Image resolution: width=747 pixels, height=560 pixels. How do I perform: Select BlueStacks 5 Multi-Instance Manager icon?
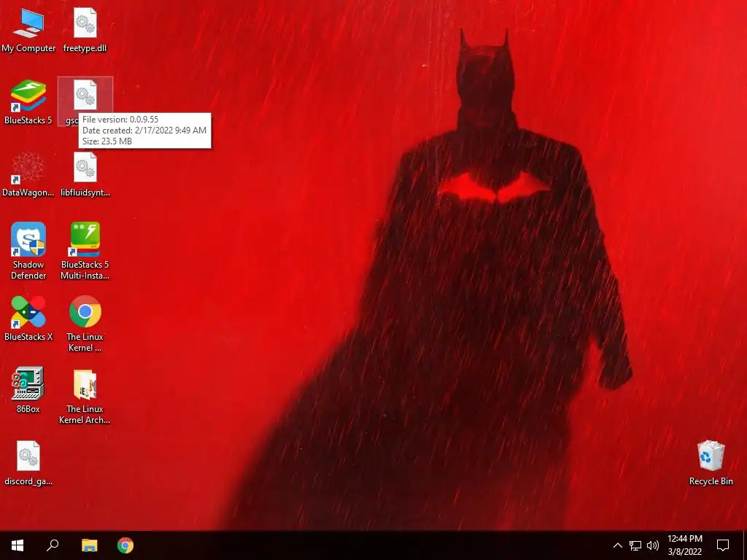[x=85, y=251]
